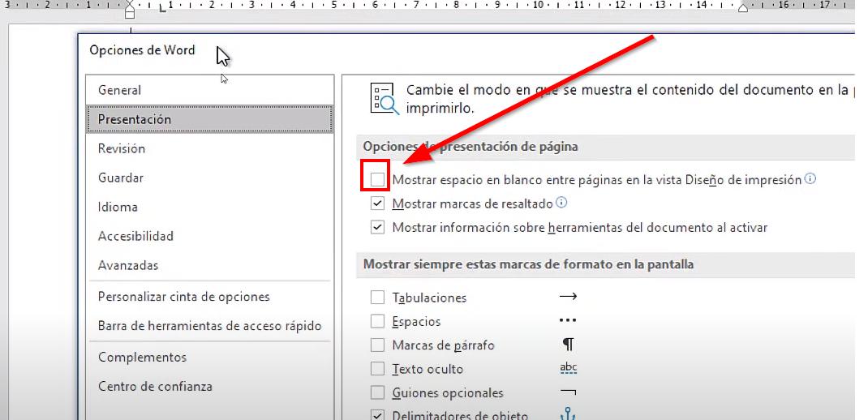Click the tab selector L icon on ruler
The height and width of the screenshot is (420, 868).
163,8
